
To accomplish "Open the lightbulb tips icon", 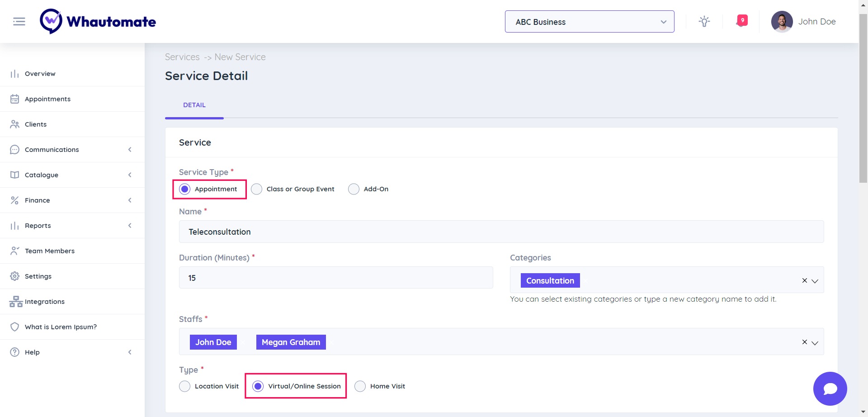I will pyautogui.click(x=704, y=21).
